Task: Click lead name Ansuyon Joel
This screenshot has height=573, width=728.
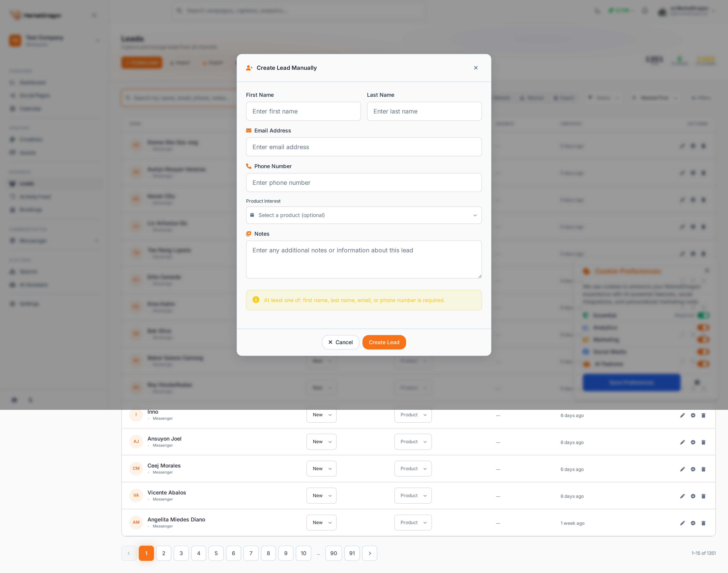Action: [164, 438]
